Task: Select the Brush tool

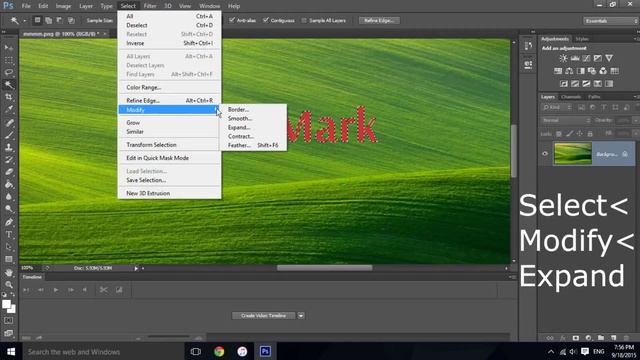Action: [x=9, y=135]
